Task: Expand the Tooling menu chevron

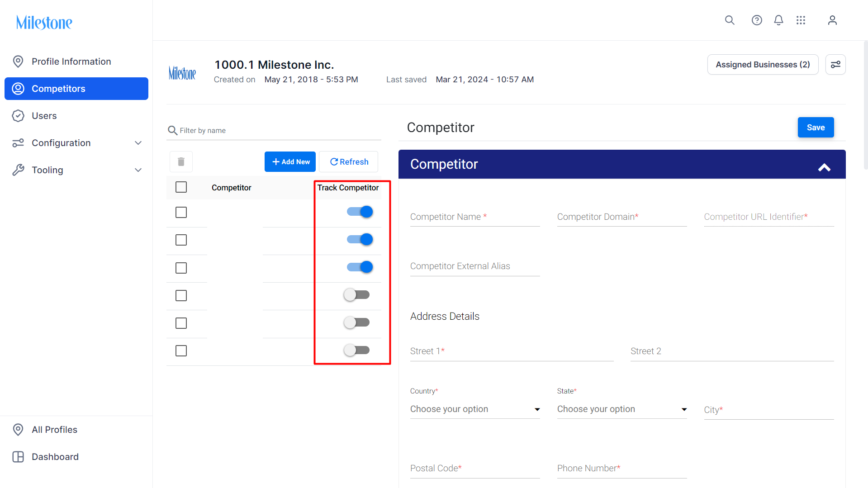Action: point(138,170)
